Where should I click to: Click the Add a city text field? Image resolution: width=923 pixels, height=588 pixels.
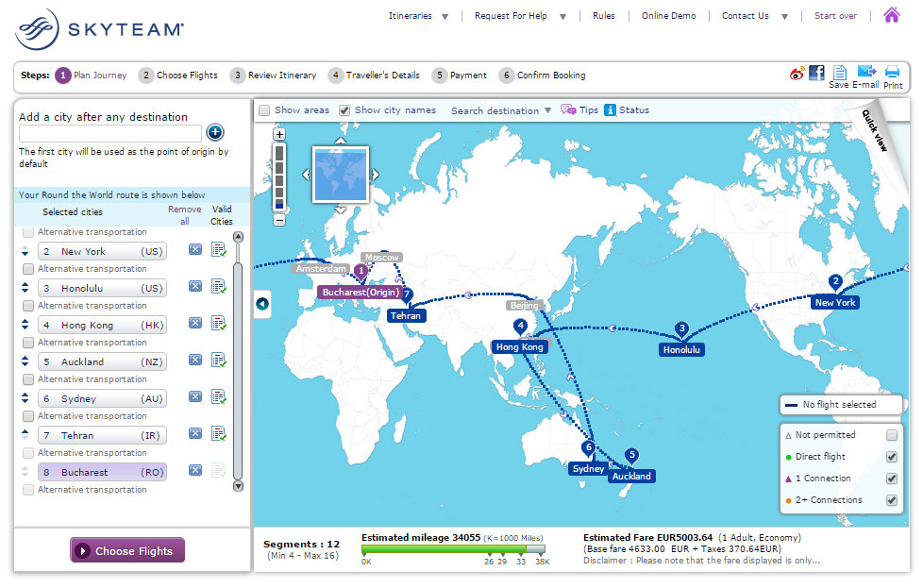(x=110, y=134)
